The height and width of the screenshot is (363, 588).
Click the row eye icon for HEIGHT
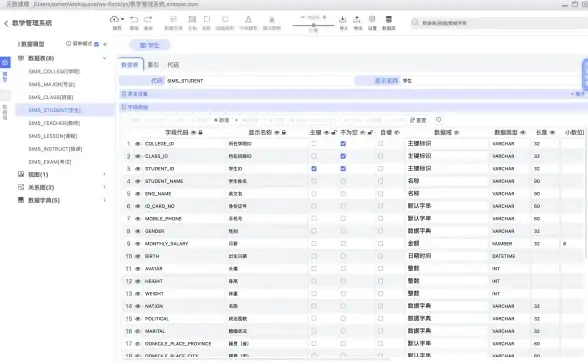point(138,281)
